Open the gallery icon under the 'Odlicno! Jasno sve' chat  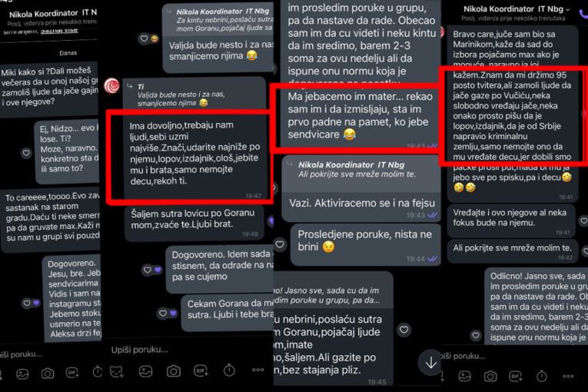464,376
